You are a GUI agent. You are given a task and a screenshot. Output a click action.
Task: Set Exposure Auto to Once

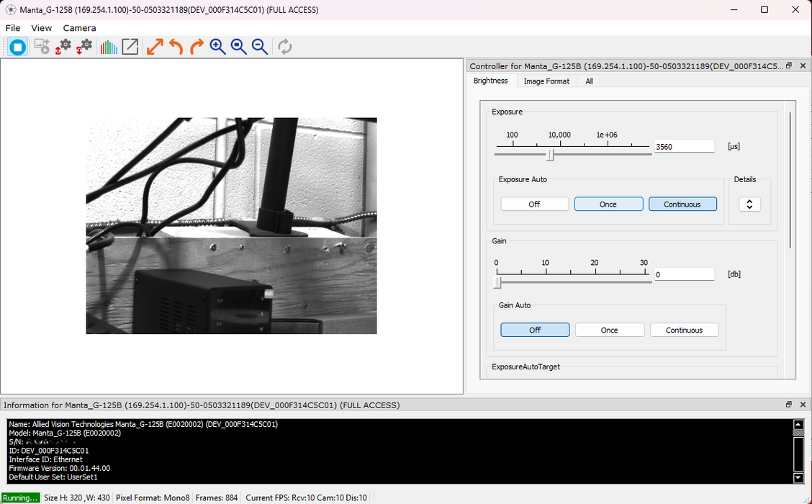pyautogui.click(x=608, y=204)
